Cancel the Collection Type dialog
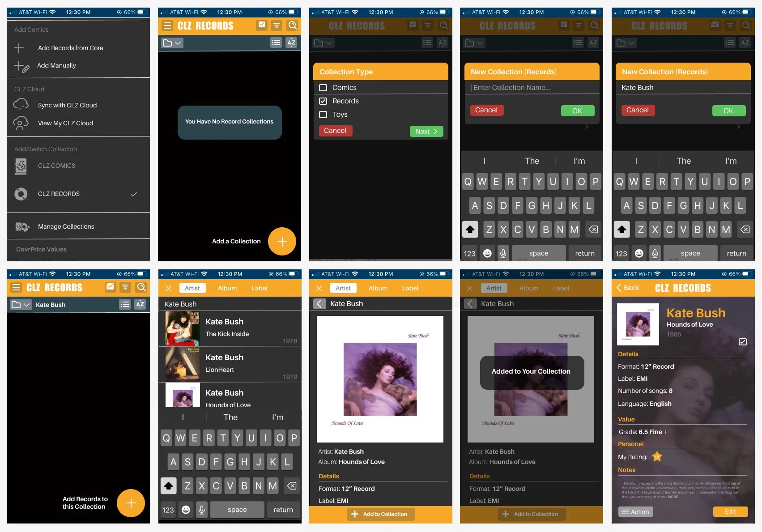Screen dimensions: 762x532 (336, 131)
